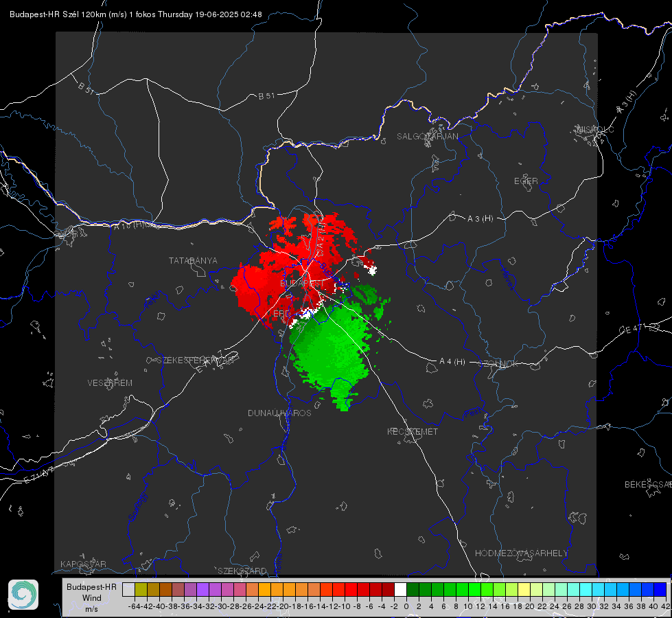The width and height of the screenshot is (672, 618).
Task: Click the blue Fejér county label
Action: 154,300
